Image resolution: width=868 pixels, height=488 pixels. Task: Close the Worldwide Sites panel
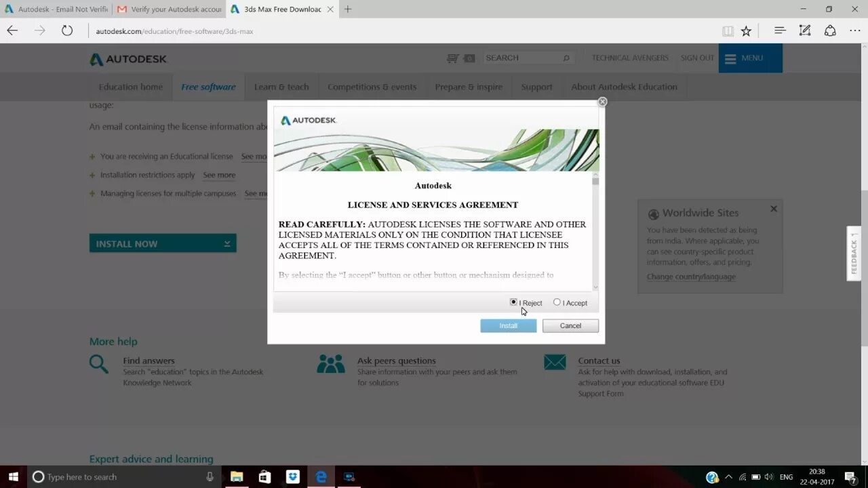click(773, 209)
